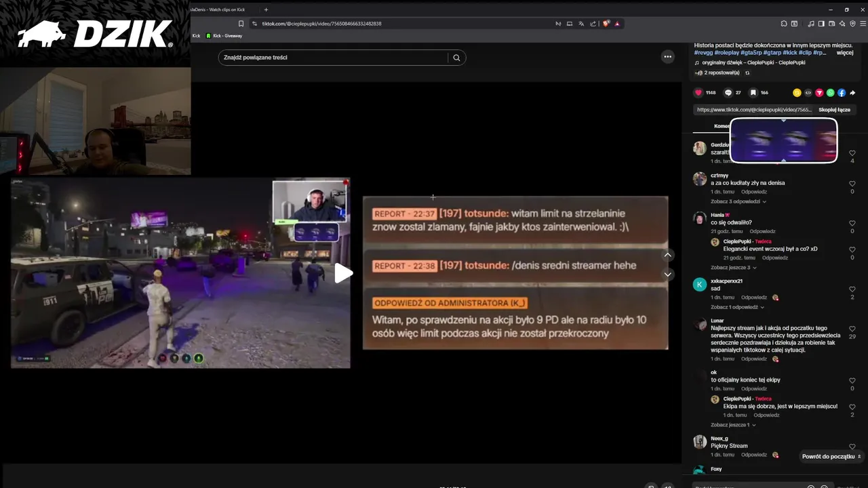Like CieplePupki reply 'Elegancki event wczoraj'
The width and height of the screenshot is (868, 488).
tap(852, 249)
